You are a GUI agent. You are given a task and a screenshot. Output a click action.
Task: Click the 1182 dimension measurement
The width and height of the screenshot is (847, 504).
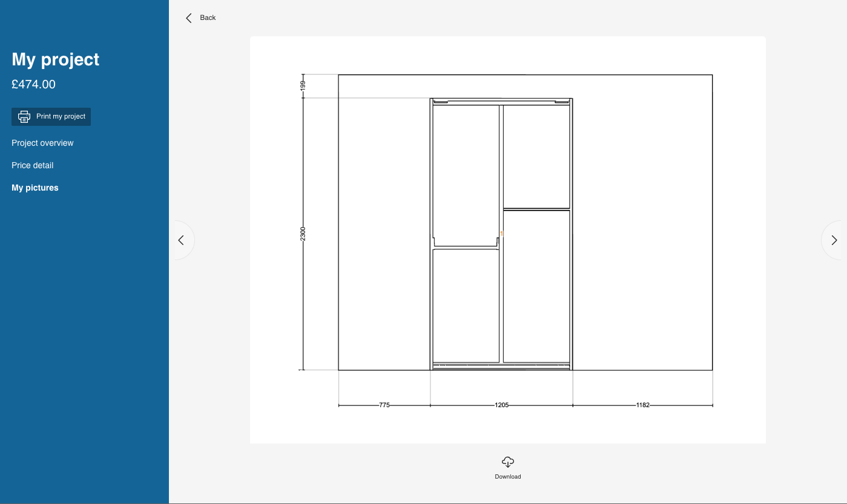(642, 405)
